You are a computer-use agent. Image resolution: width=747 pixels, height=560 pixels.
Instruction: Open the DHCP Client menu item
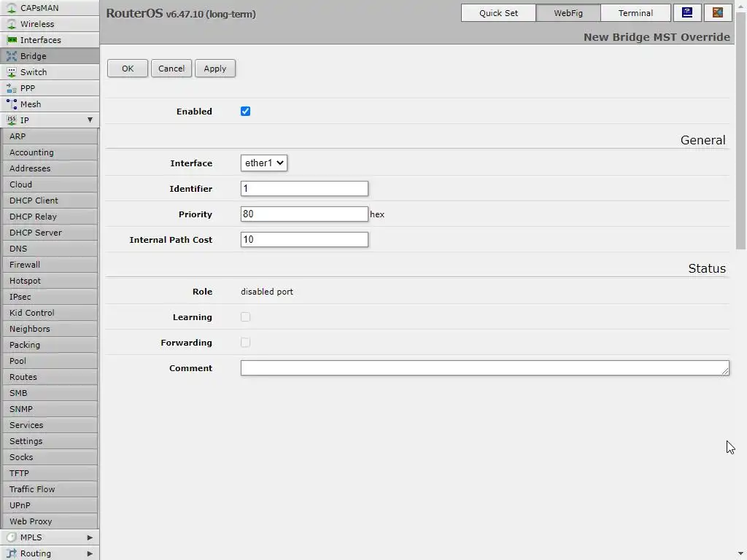(x=50, y=201)
